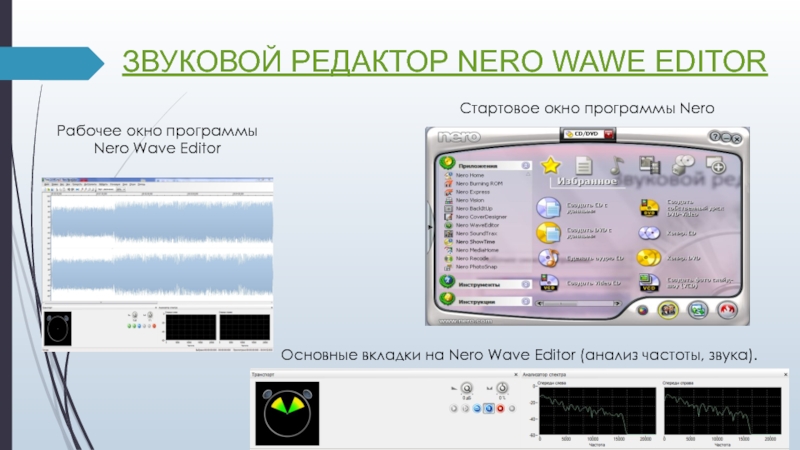Expand the Инструкции section arrow button
Image resolution: width=800 pixels, height=450 pixels.
point(525,302)
